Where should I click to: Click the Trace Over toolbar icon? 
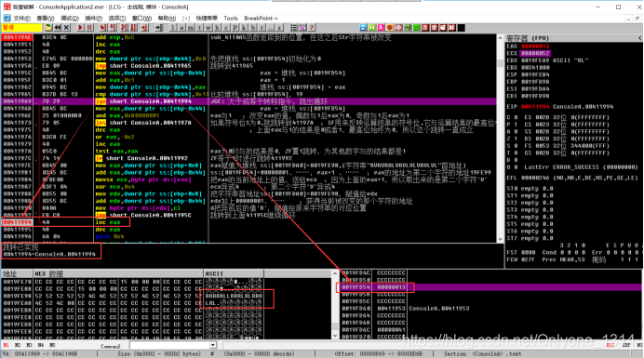(133, 28)
